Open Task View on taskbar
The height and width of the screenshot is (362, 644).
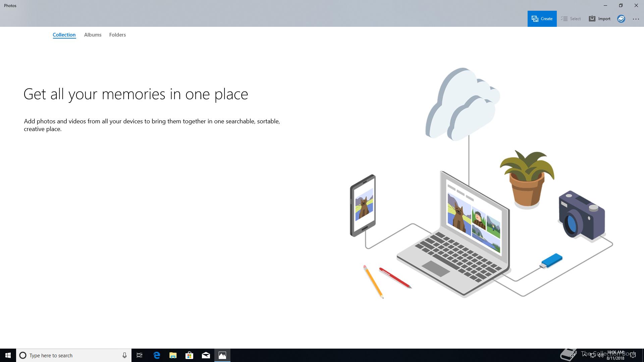(140, 355)
